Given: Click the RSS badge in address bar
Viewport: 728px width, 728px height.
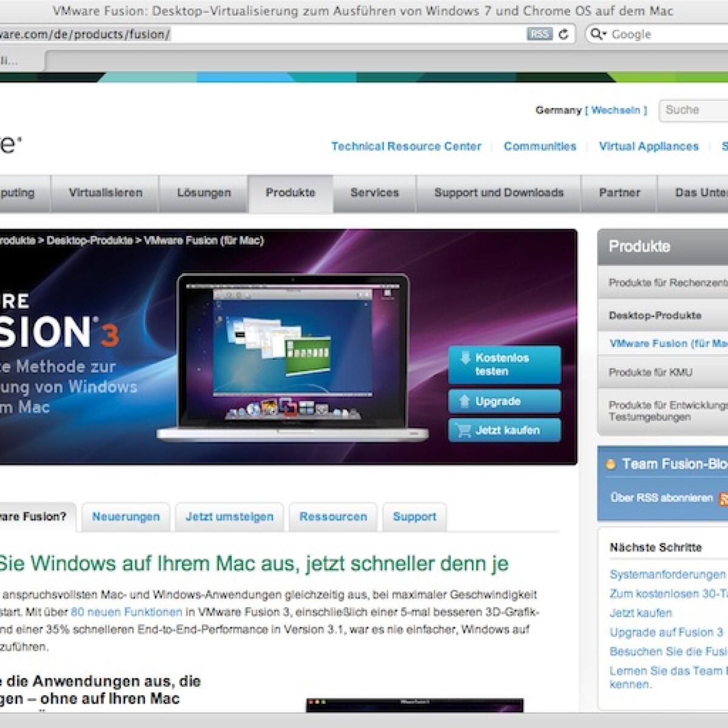Looking at the screenshot, I should coord(539,34).
